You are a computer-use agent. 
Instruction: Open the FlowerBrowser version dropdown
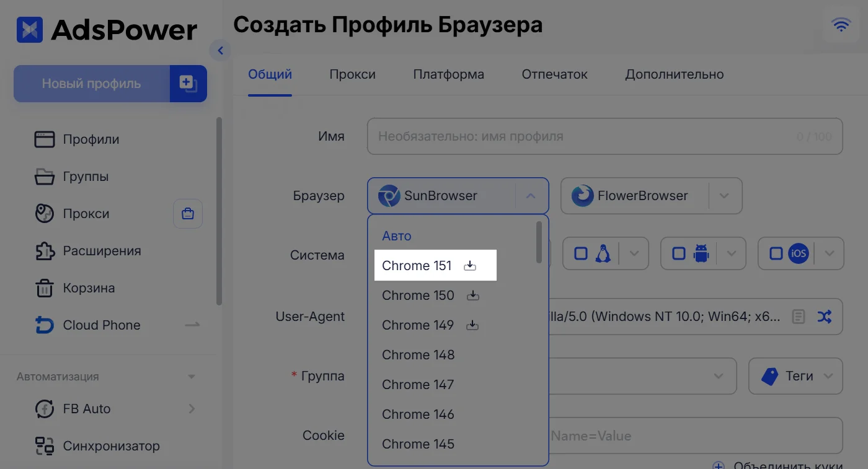pyautogui.click(x=724, y=196)
